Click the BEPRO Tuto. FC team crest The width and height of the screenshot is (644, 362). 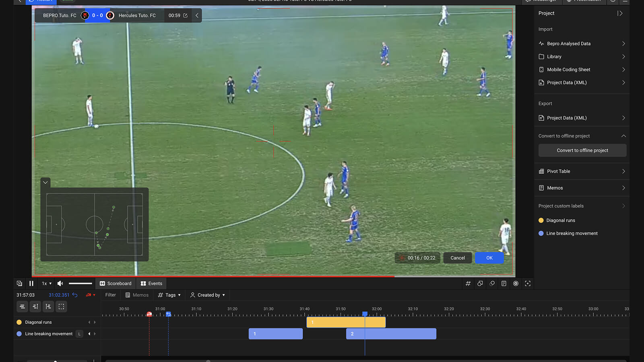[85, 16]
